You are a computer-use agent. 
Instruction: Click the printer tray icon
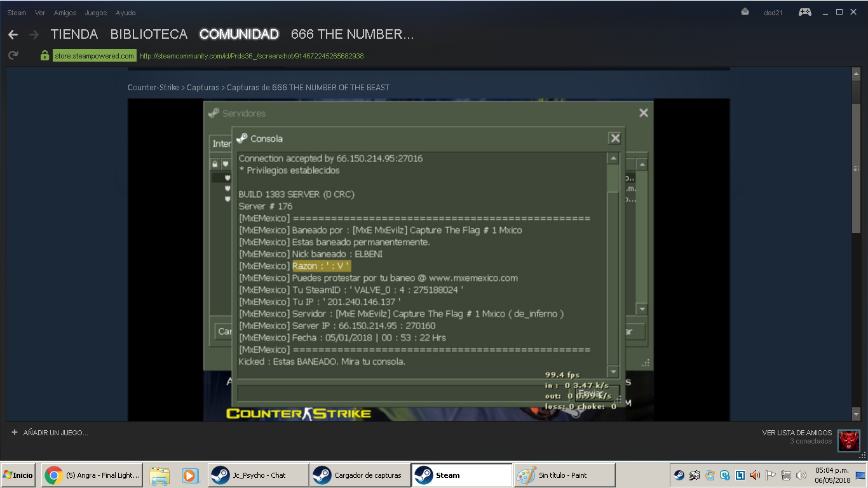(x=695, y=475)
